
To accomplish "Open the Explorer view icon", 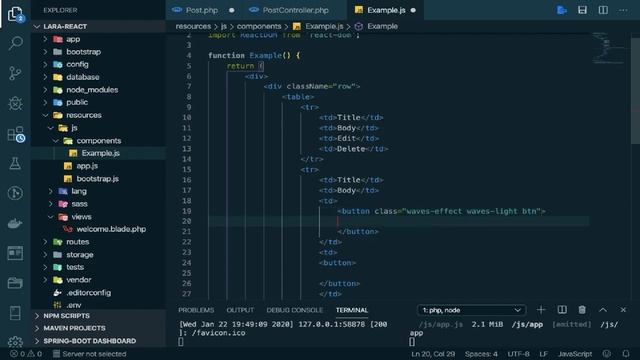I will pos(16,14).
